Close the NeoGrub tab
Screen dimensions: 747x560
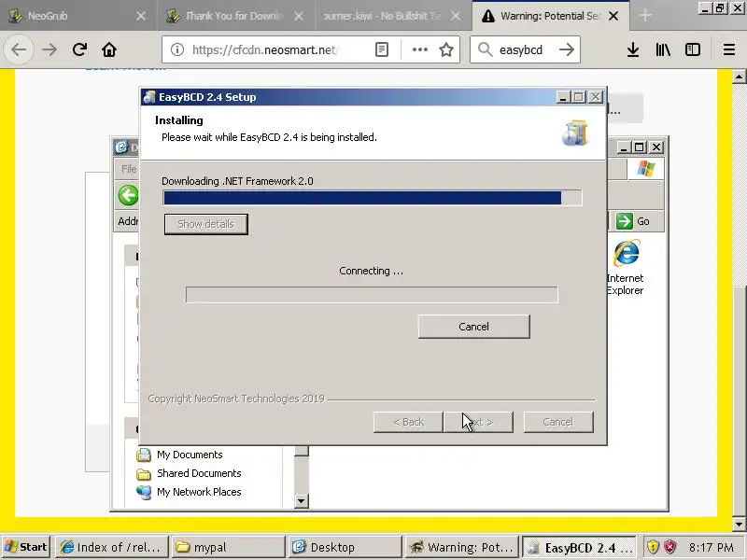point(141,16)
